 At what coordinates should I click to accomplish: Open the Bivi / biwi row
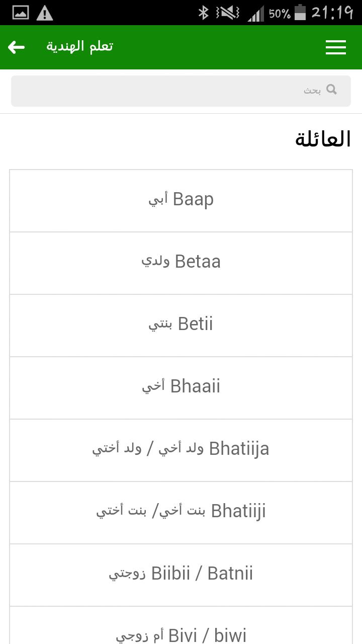[181, 625]
